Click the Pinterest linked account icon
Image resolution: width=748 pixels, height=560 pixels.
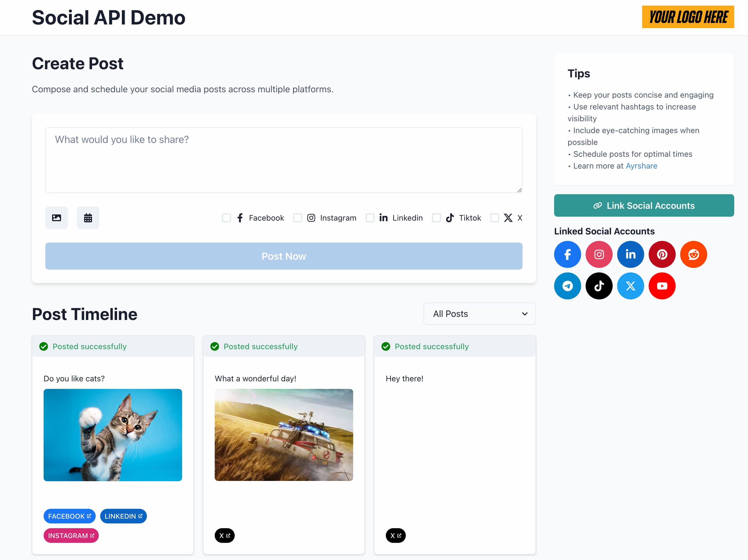662,254
